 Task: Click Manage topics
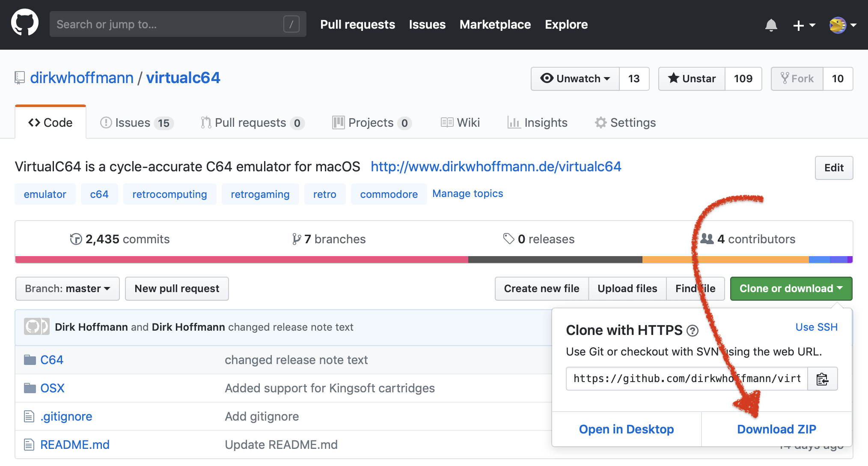[x=468, y=194]
